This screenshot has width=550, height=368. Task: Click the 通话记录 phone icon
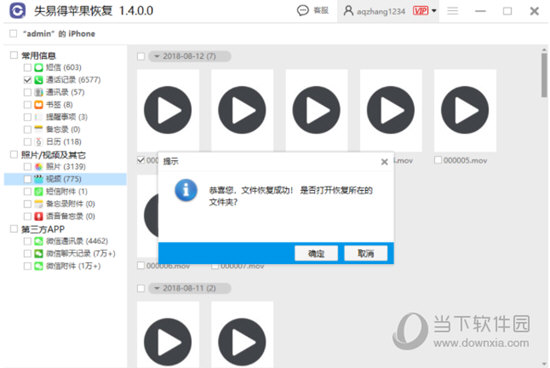(x=39, y=80)
